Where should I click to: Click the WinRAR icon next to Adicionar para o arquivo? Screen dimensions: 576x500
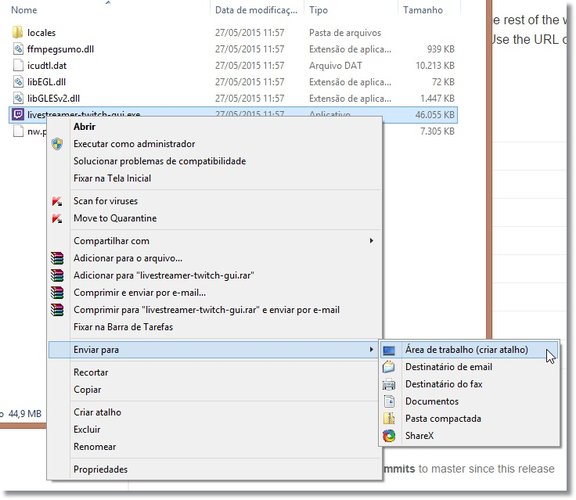[57, 258]
